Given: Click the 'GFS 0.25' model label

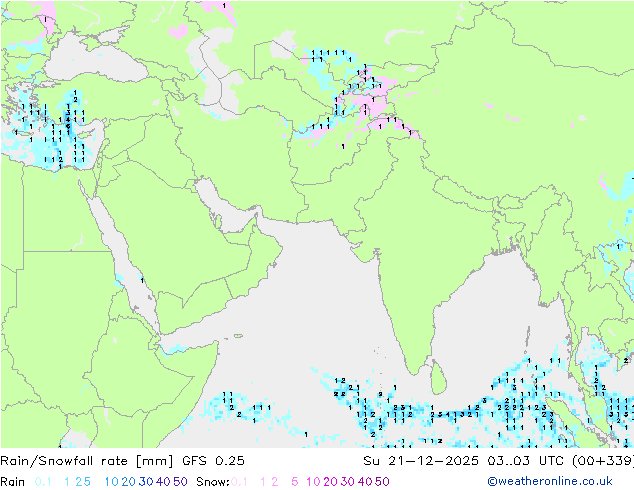Looking at the screenshot, I should [213, 461].
